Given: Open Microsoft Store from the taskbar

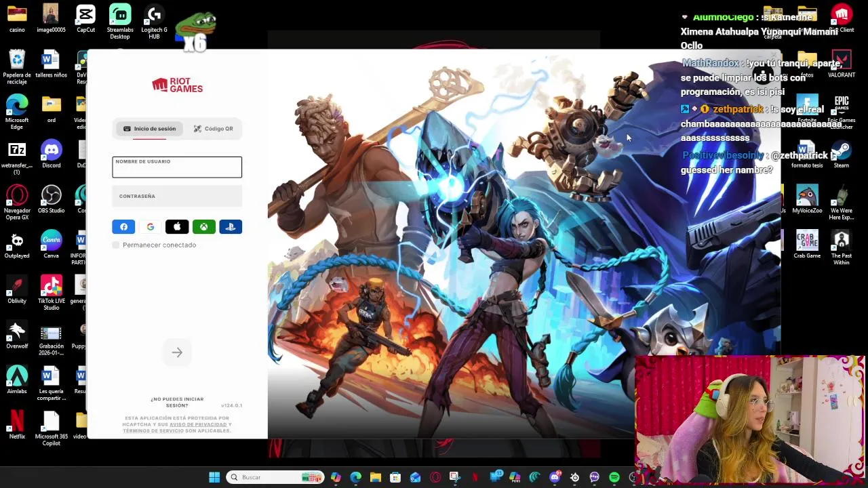Looking at the screenshot, I should pos(395,477).
